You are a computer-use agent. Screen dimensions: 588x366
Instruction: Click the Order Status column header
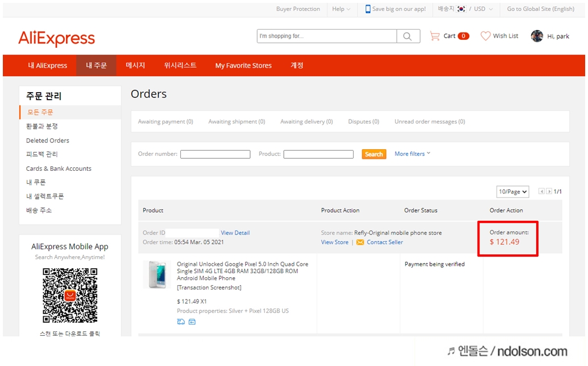(421, 211)
